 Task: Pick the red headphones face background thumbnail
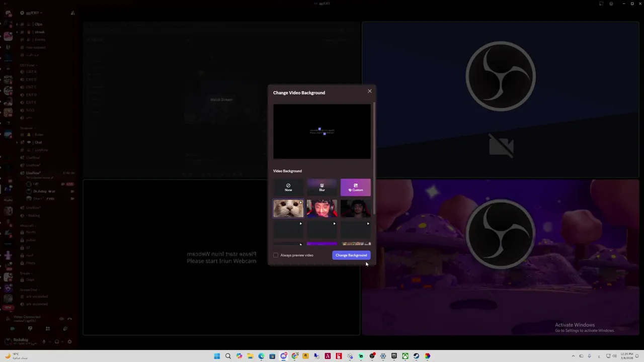click(322, 208)
